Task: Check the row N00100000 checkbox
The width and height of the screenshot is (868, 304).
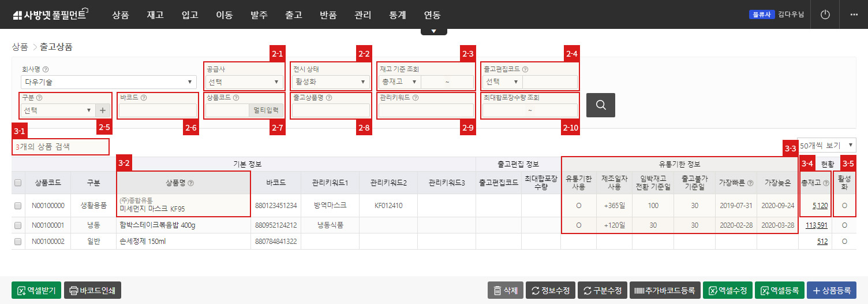Action: (x=18, y=205)
